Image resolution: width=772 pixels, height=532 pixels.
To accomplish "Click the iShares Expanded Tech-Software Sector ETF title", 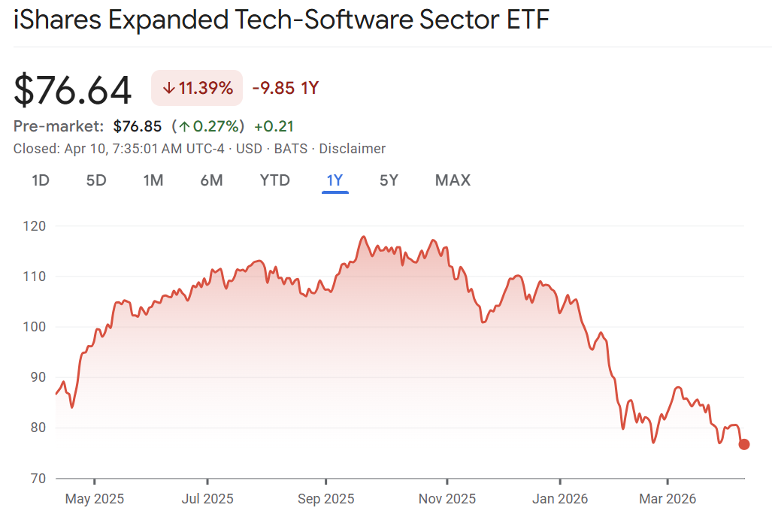I will (281, 20).
